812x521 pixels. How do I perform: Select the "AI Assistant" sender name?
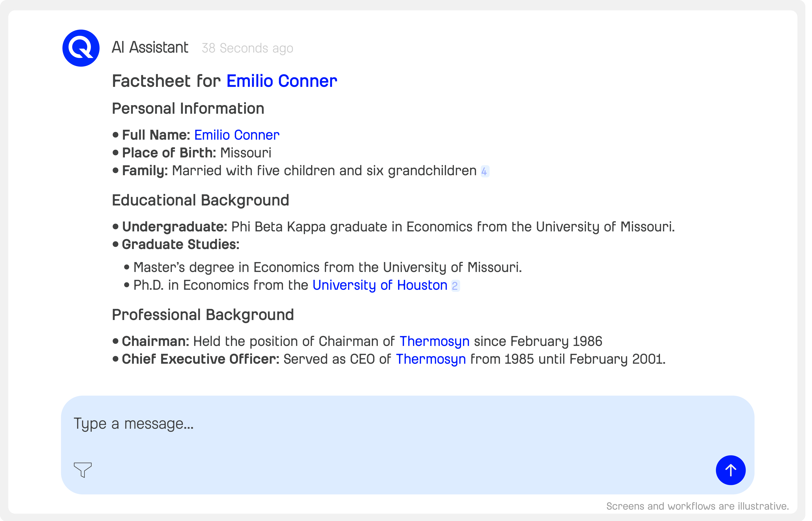150,47
